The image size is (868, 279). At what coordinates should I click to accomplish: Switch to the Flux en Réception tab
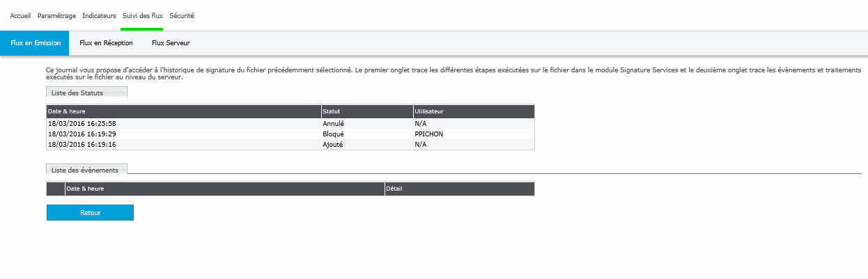tap(106, 43)
